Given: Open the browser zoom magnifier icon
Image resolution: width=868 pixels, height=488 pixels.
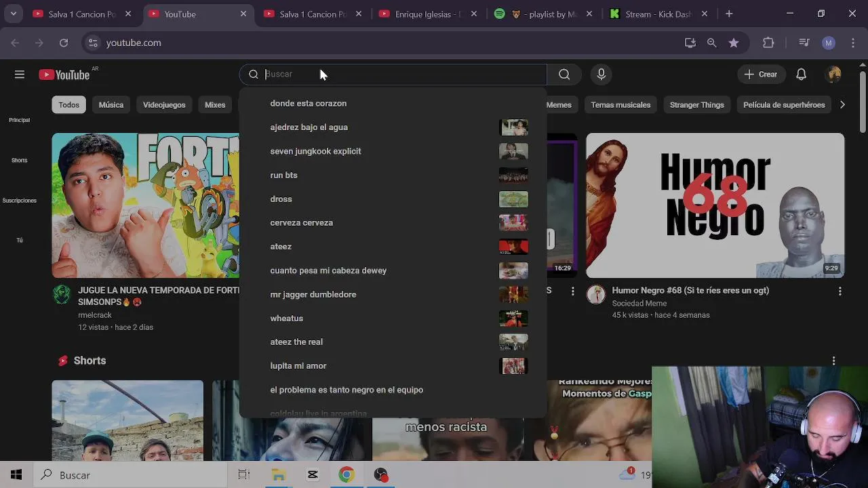Looking at the screenshot, I should (x=711, y=43).
